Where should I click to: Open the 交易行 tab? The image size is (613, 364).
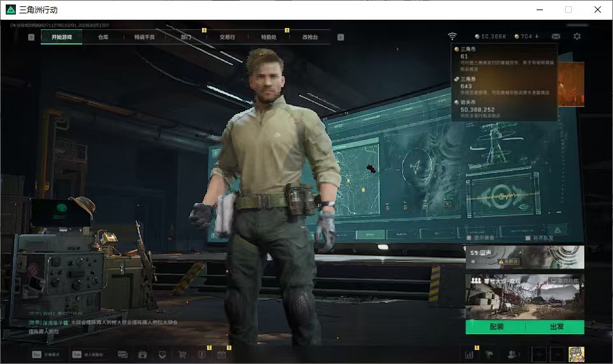point(227,37)
